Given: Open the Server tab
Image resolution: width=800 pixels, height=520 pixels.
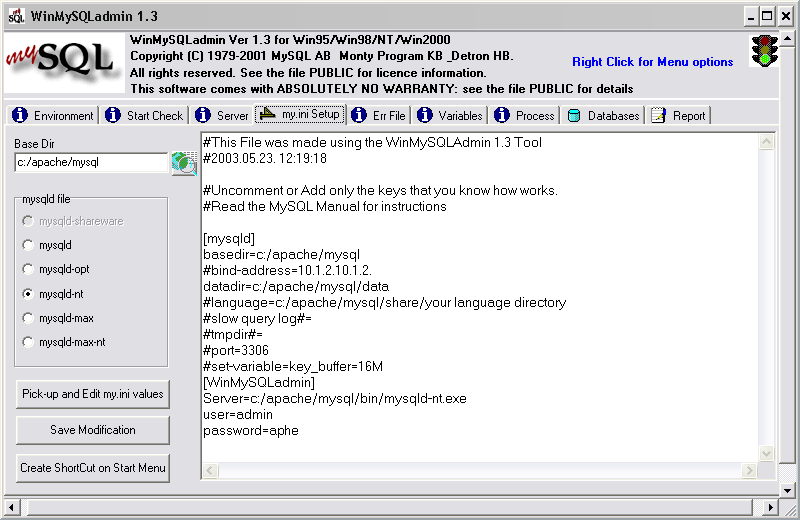Looking at the screenshot, I should point(222,116).
